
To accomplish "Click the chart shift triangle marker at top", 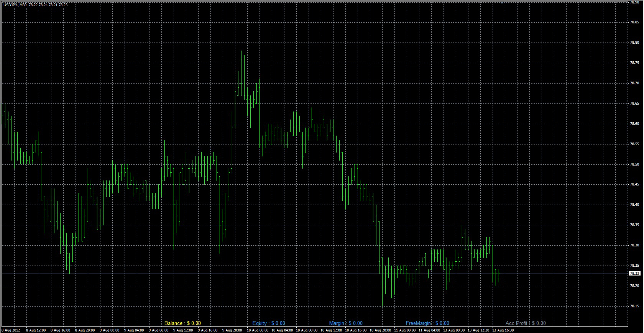I will click(x=502, y=3).
